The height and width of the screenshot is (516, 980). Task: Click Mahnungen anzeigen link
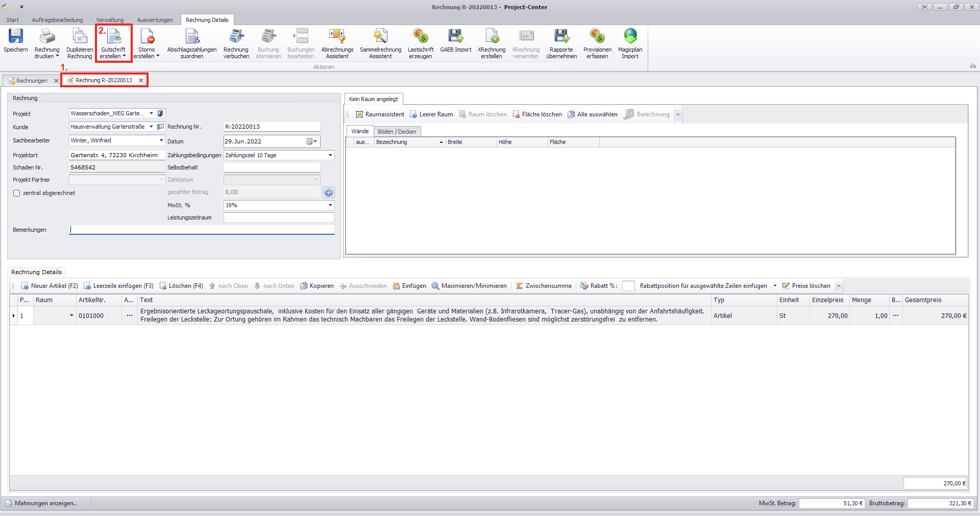41,503
